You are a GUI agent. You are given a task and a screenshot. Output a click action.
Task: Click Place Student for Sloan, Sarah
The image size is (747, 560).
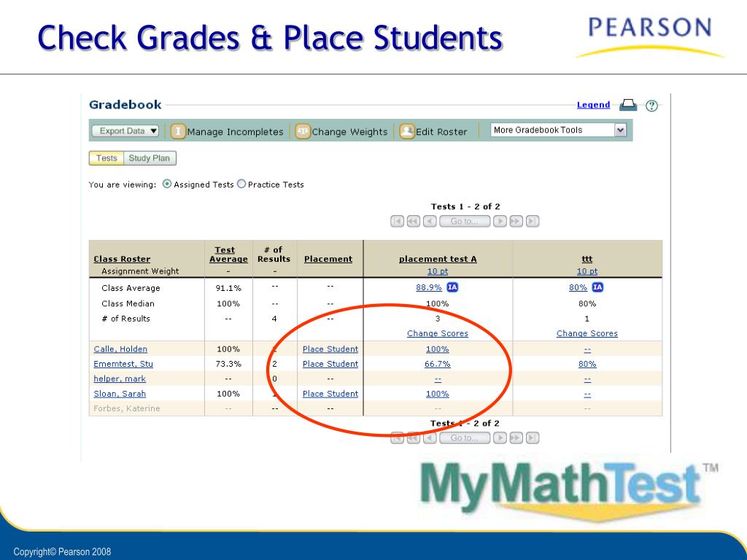click(x=330, y=394)
